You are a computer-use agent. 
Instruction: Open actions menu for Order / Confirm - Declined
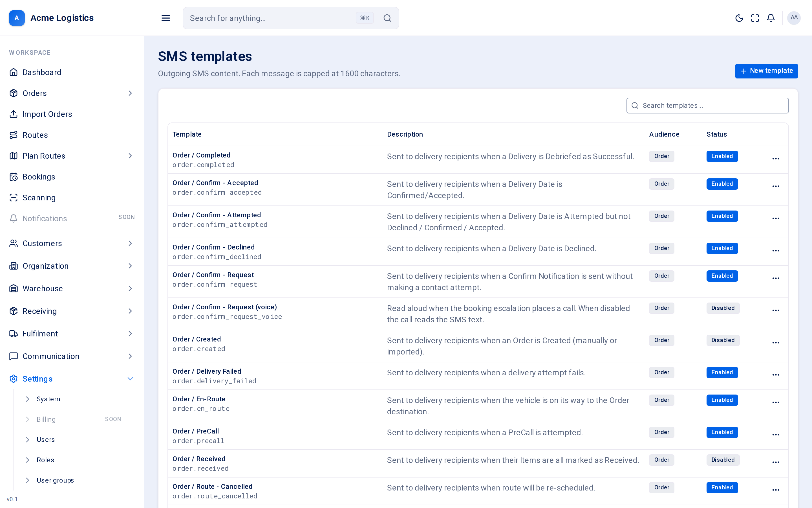[x=776, y=251]
